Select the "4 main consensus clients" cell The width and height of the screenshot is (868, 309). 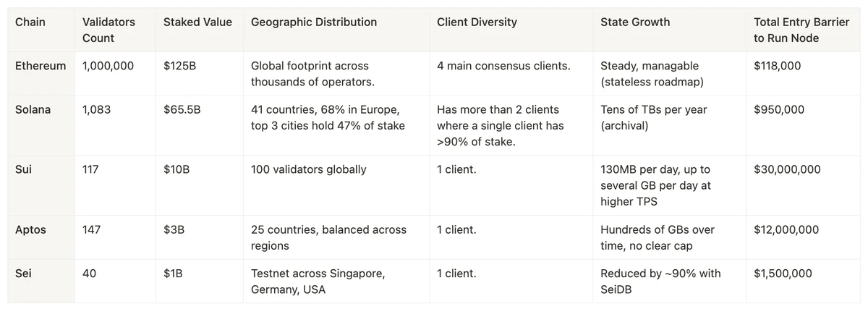coord(503,66)
